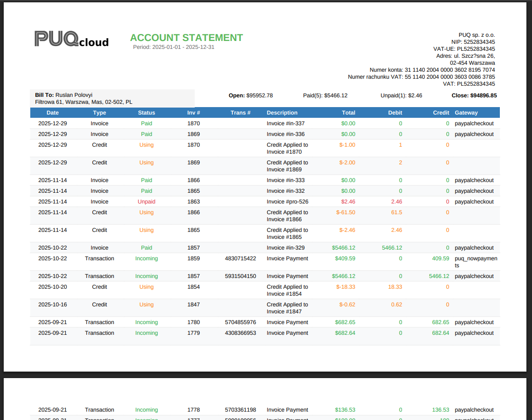532x420 pixels.
Task: Click the ACCOUNT STATEMENT heading
Action: [186, 38]
